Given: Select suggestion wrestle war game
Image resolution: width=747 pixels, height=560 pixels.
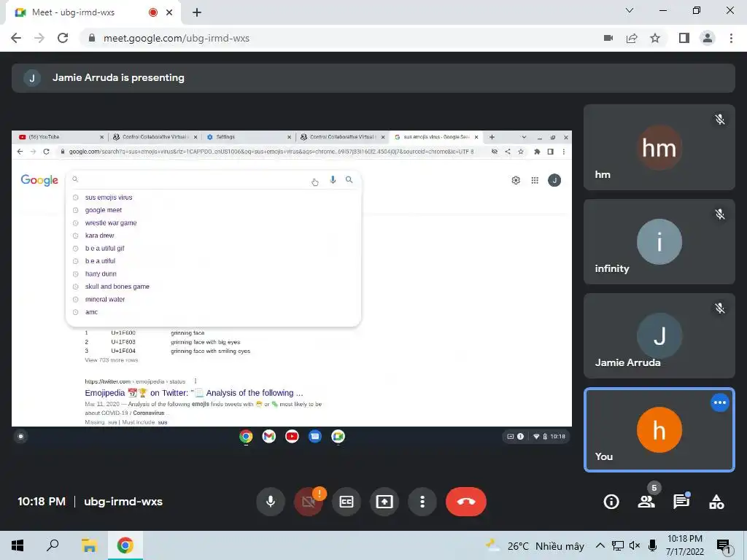Looking at the screenshot, I should (213, 223).
